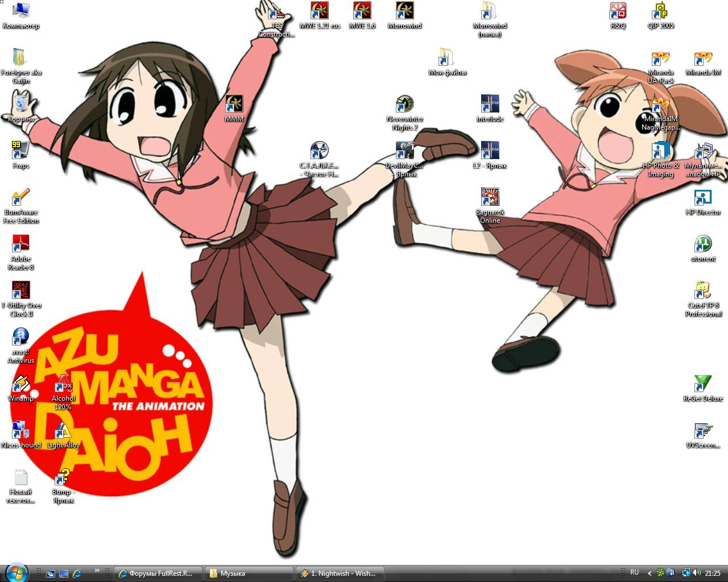
Task: Launch the Fraps shortcut
Action: point(20,155)
